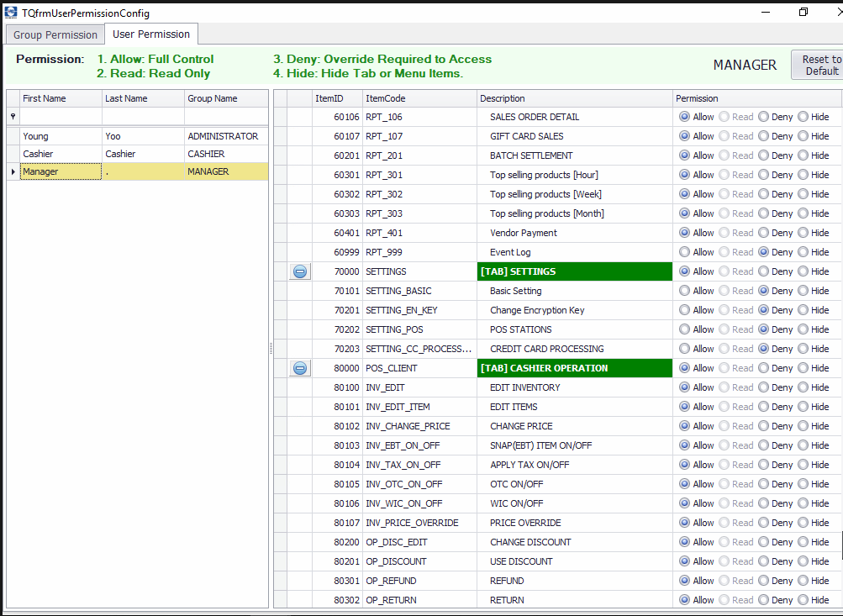
Task: Select the Young Yoo administrator row
Action: pos(59,136)
